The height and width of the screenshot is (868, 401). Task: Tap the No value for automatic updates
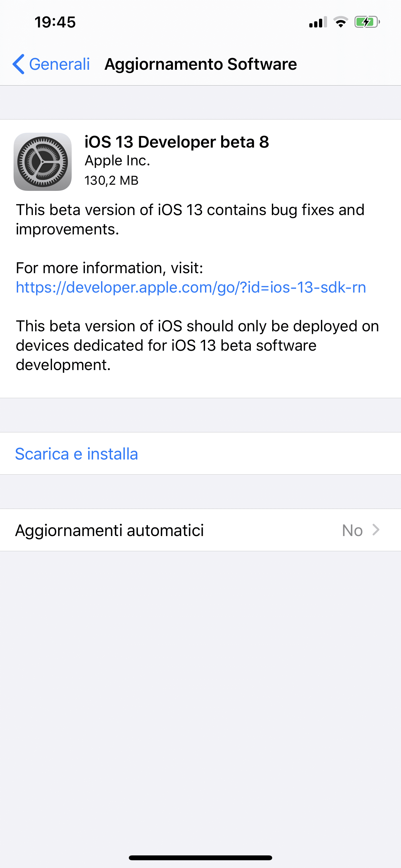(352, 530)
